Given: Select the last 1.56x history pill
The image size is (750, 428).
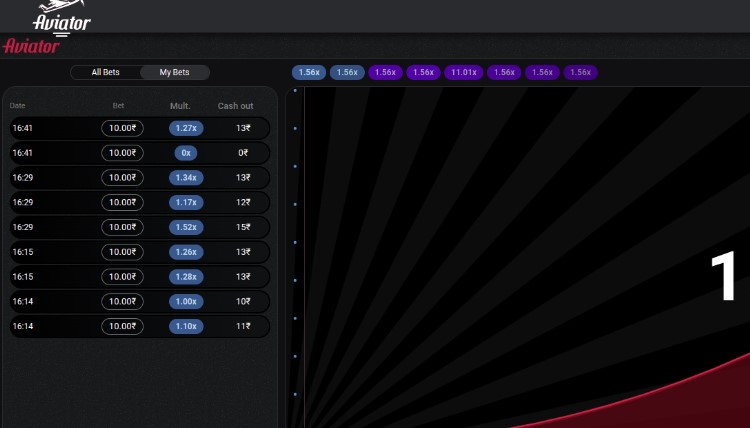Looking at the screenshot, I should (580, 72).
